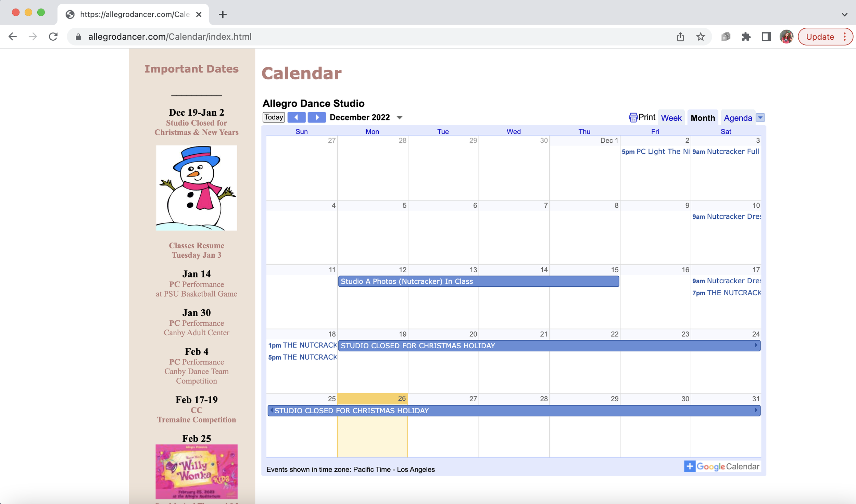Image resolution: width=856 pixels, height=504 pixels.
Task: Click the Today button
Action: point(274,117)
